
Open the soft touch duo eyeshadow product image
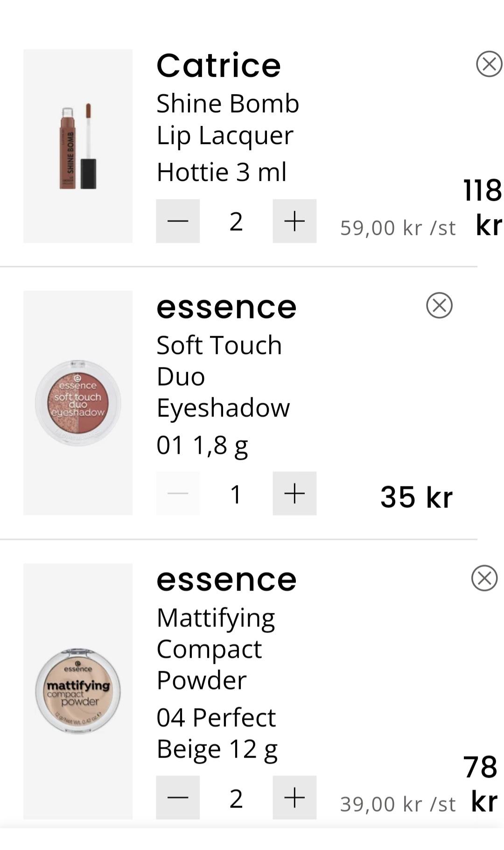[78, 403]
